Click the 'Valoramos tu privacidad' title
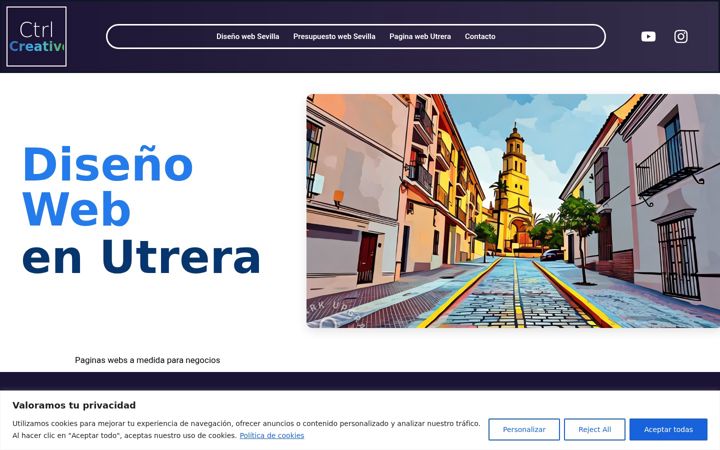 point(74,405)
